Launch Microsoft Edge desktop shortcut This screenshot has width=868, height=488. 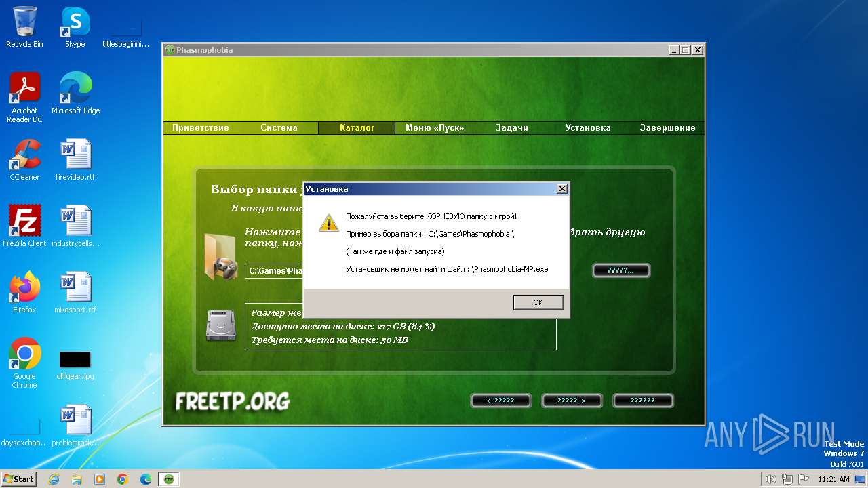(75, 94)
